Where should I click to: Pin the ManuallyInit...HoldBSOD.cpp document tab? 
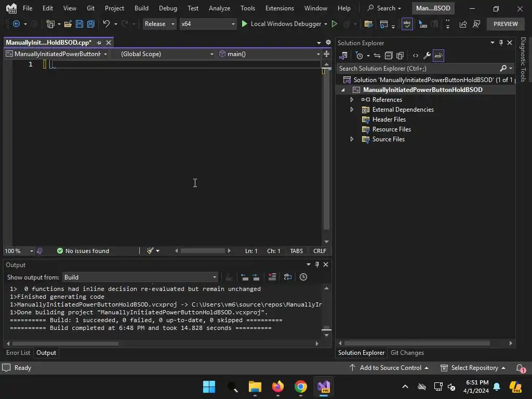(x=99, y=43)
